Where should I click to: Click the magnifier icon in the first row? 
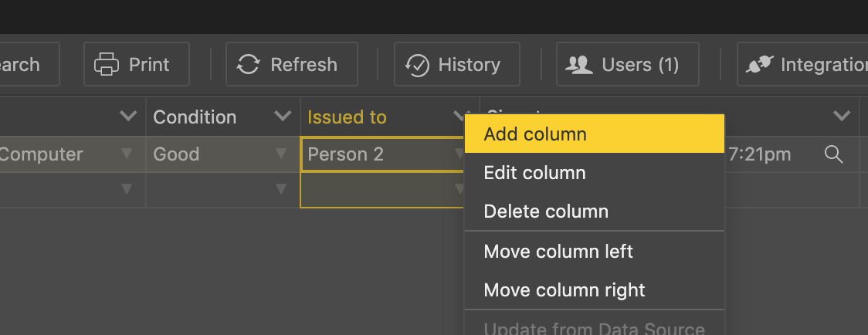(833, 154)
